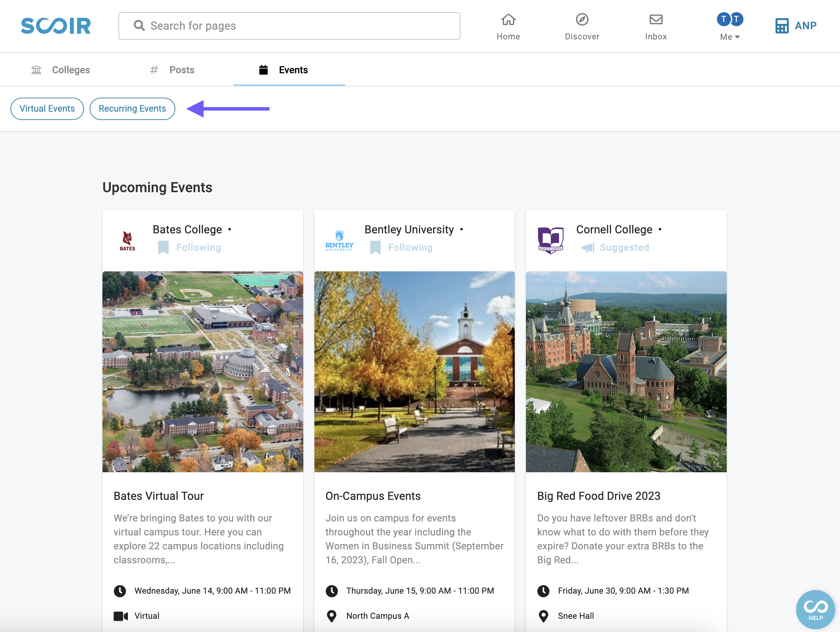Click the On-Campus Events description text
This screenshot has width=840, height=632.
pos(414,539)
